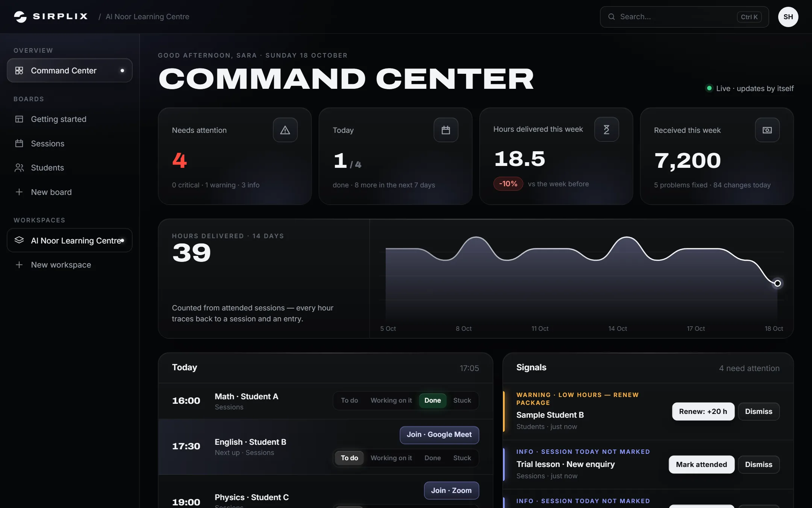The image size is (812, 508).
Task: Mark English Student B session as Done
Action: pyautogui.click(x=432, y=458)
